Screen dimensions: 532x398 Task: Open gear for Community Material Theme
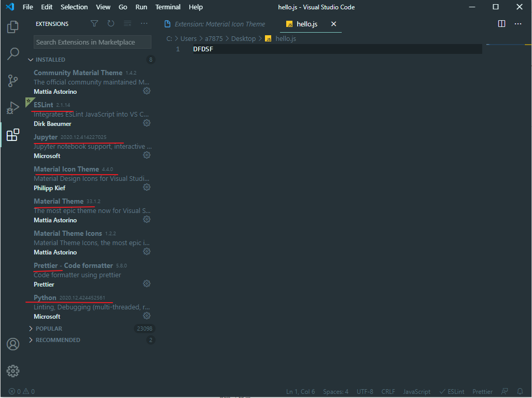(x=147, y=91)
